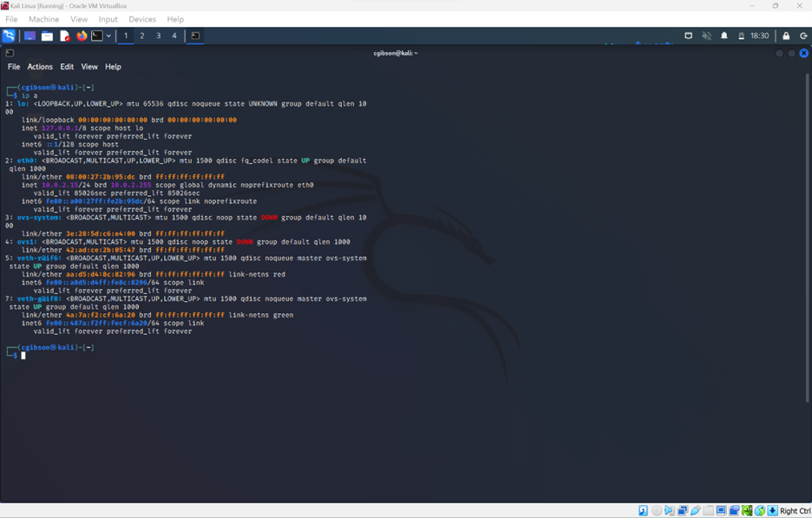
Task: Click the typed "ip a" command
Action: point(29,95)
